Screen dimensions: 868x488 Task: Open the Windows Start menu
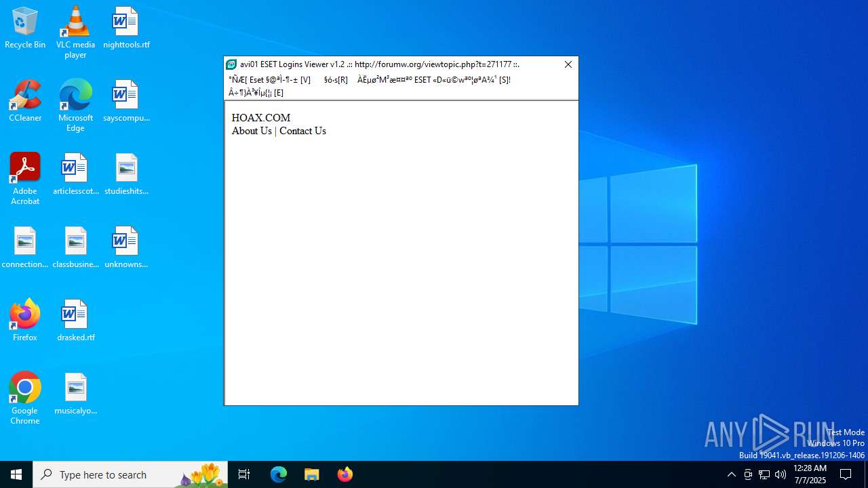tap(16, 474)
